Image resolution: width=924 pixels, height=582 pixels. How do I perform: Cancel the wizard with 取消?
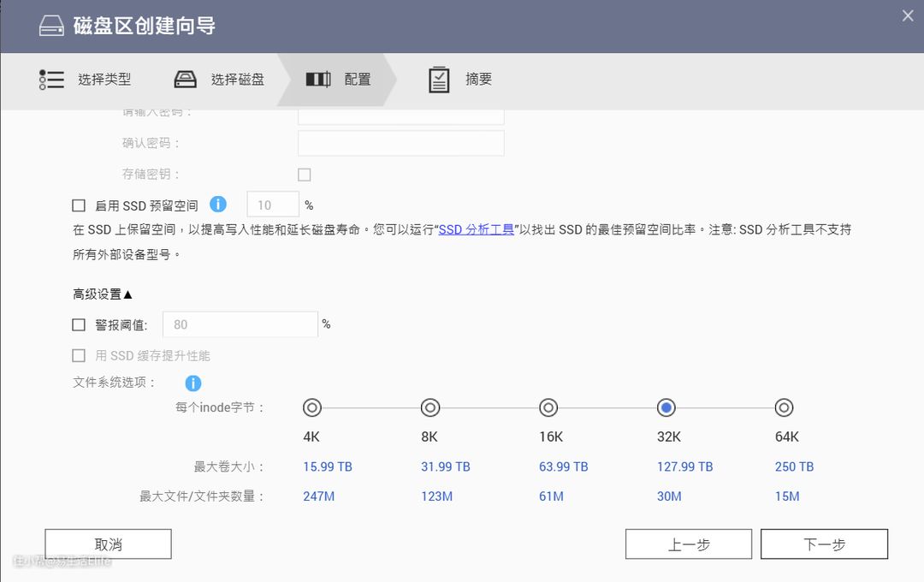tap(108, 544)
